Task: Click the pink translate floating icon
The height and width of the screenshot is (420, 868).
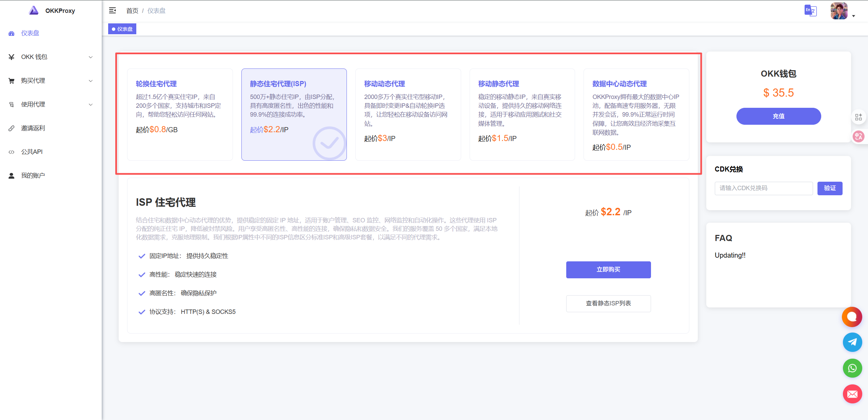Action: click(x=859, y=137)
